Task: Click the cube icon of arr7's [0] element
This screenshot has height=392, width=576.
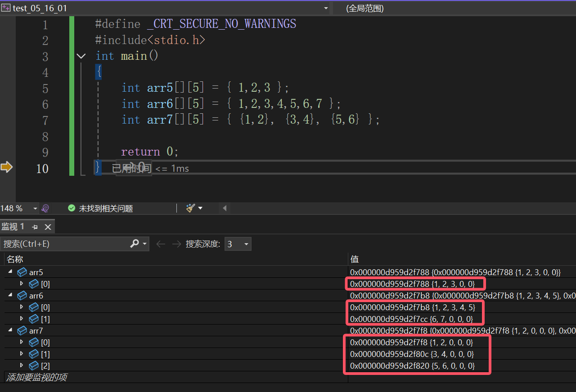Action: [34, 342]
